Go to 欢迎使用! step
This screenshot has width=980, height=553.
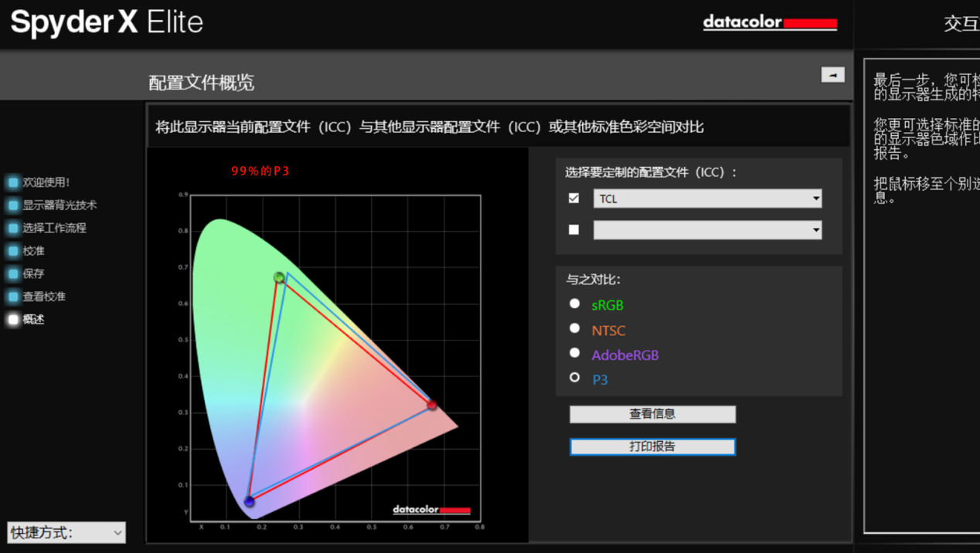pyautogui.click(x=46, y=182)
